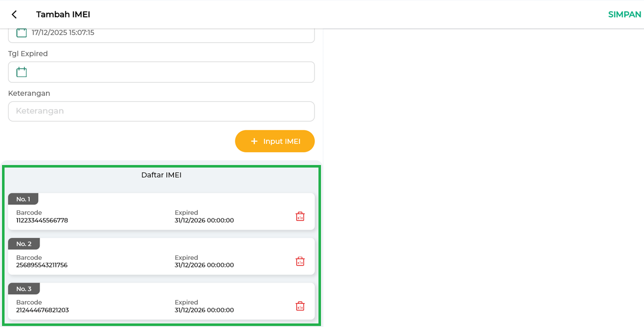Click the Expired date of entry No. 2
This screenshot has width=644, height=327.
[x=204, y=265]
